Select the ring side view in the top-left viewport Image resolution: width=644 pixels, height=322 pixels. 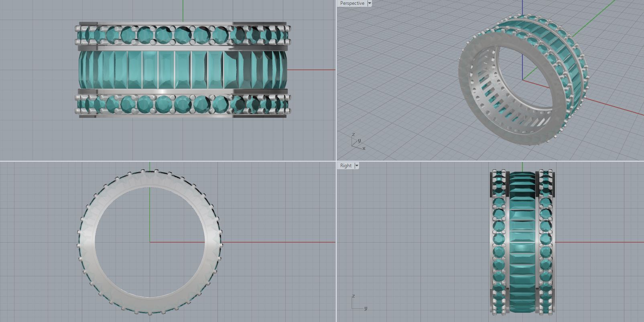(x=183, y=70)
